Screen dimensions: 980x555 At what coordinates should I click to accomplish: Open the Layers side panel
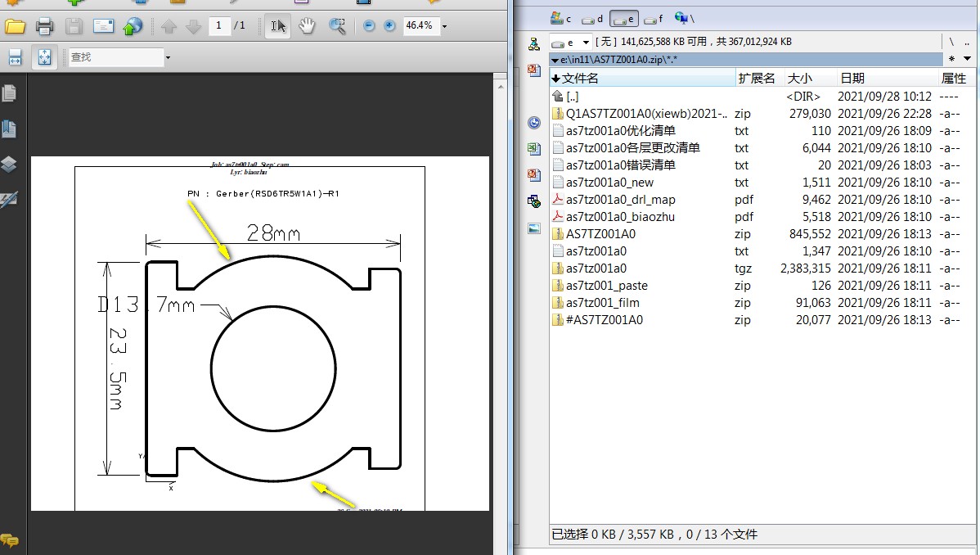pos(9,164)
